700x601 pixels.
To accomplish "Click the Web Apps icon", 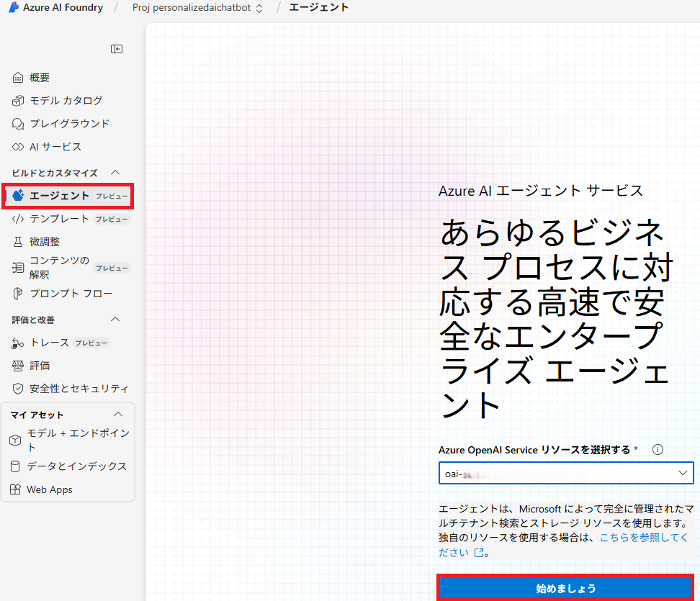I will click(x=15, y=489).
